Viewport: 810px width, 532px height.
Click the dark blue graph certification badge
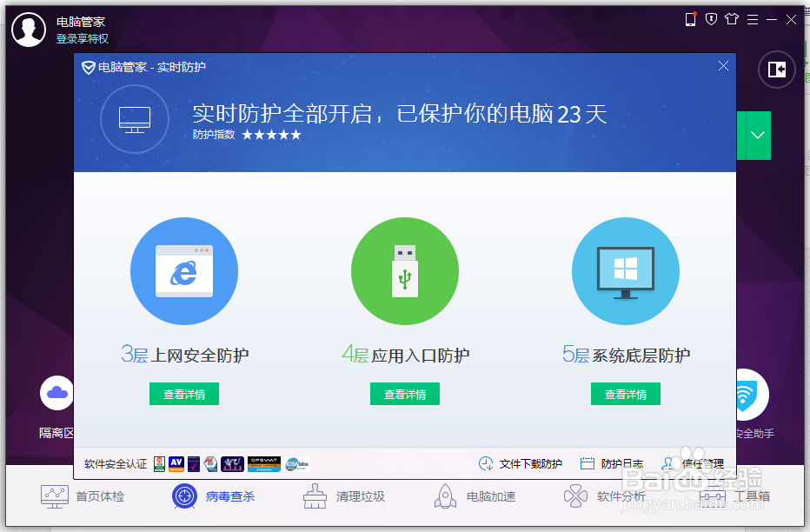(x=232, y=464)
